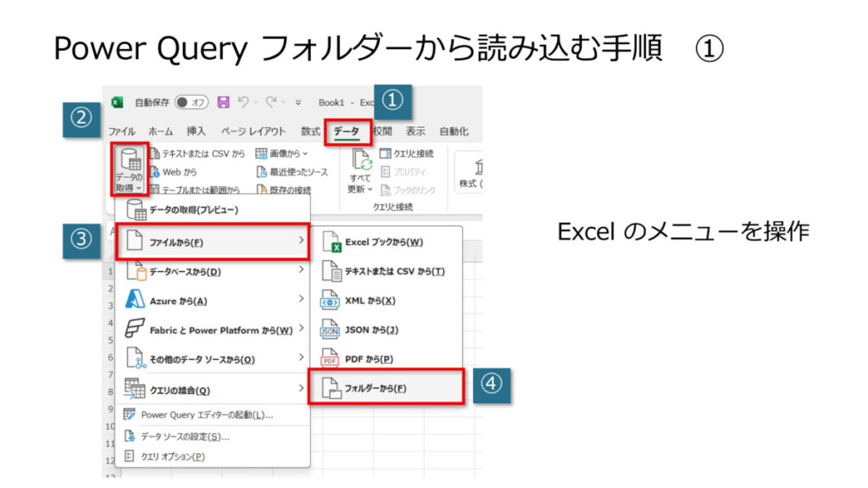Viewport: 868px width, 488px height.
Task: Click the XML file icon
Action: [x=330, y=301]
